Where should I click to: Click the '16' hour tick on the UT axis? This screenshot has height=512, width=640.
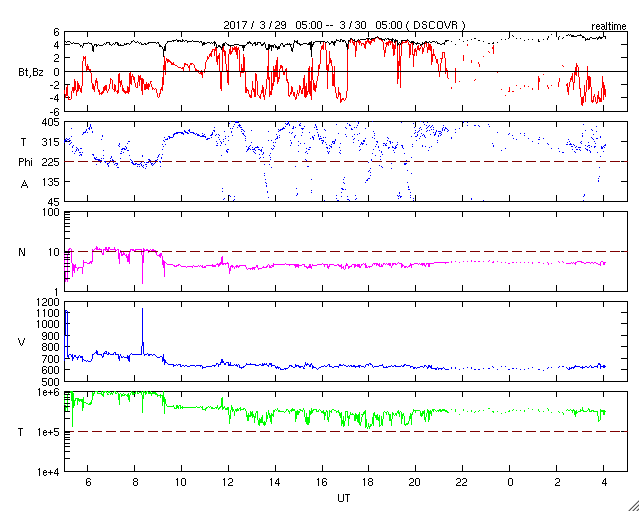coord(322,482)
